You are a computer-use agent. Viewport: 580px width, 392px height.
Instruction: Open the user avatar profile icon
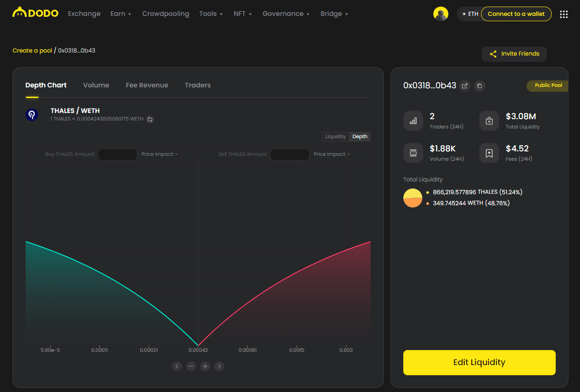click(x=441, y=14)
